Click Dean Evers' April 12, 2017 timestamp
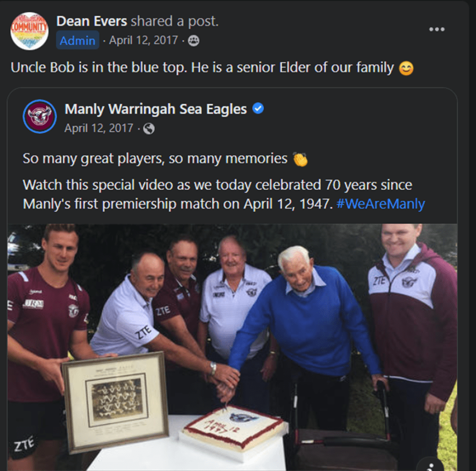The width and height of the screenshot is (476, 471). pos(143,40)
